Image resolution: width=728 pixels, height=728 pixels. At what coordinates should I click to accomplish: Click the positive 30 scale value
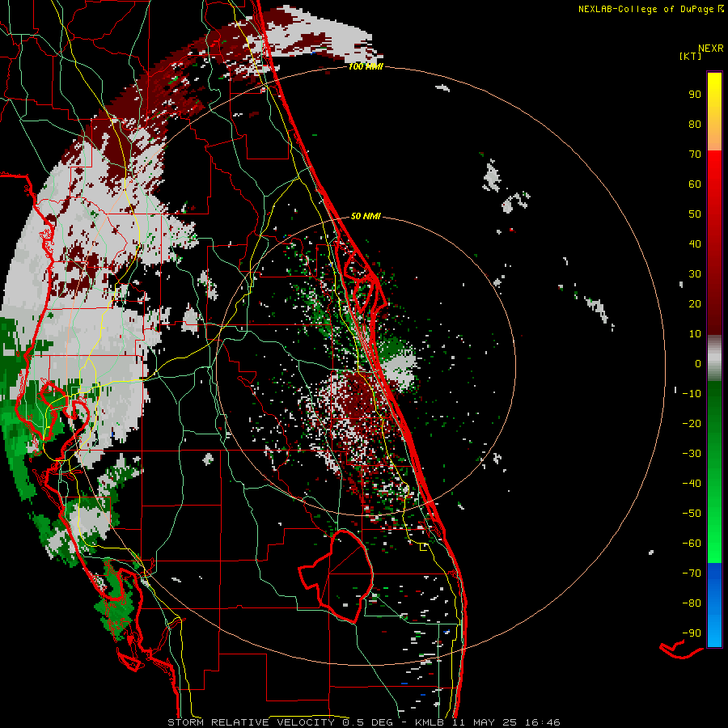click(x=695, y=274)
